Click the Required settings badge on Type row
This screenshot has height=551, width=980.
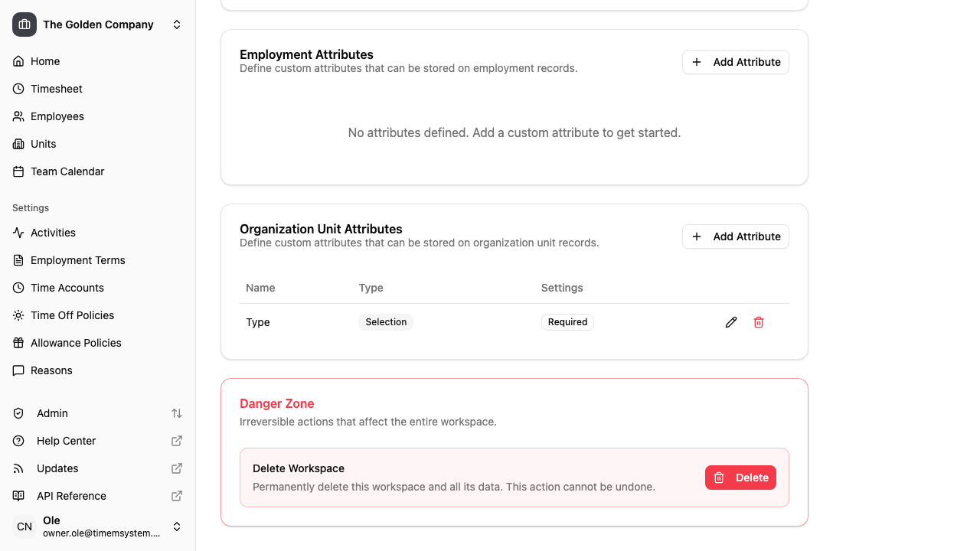pyautogui.click(x=567, y=322)
